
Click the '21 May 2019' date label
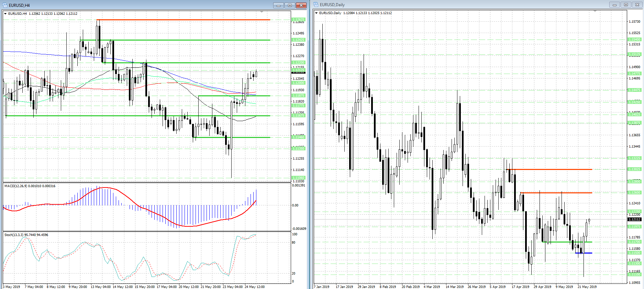(587, 287)
